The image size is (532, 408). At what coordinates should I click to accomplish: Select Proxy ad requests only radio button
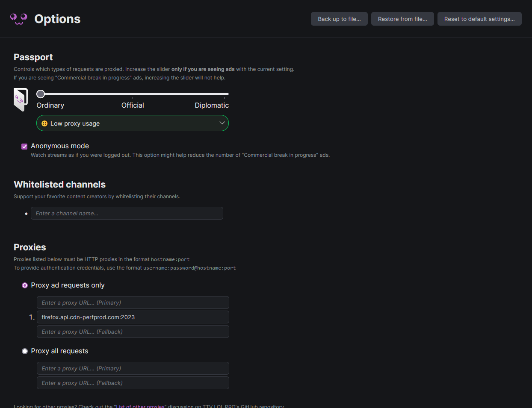coord(25,285)
